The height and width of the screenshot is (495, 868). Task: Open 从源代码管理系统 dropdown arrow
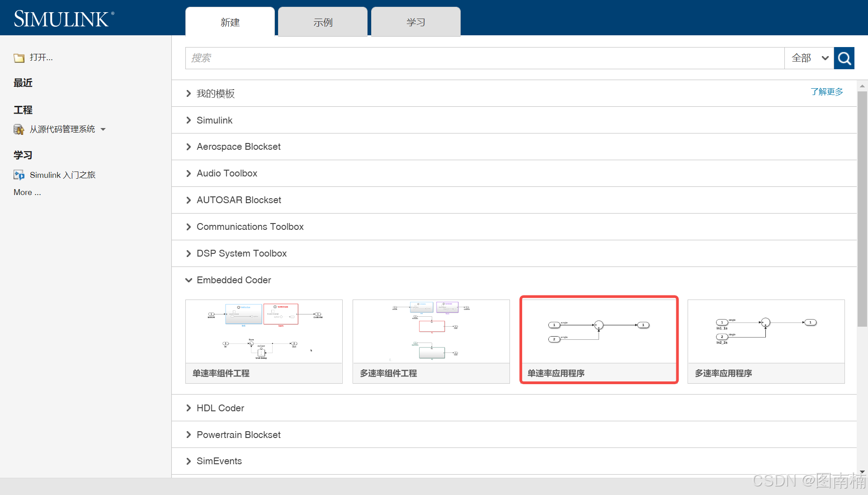pos(103,130)
